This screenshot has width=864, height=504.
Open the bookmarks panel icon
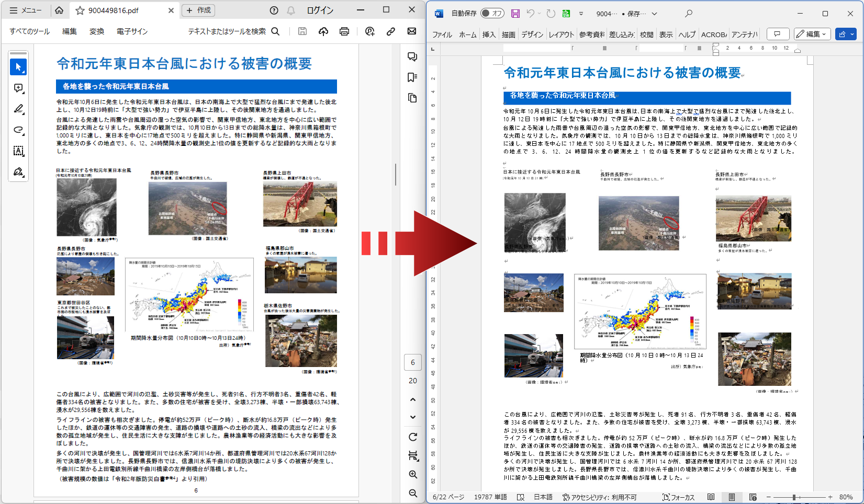point(412,77)
